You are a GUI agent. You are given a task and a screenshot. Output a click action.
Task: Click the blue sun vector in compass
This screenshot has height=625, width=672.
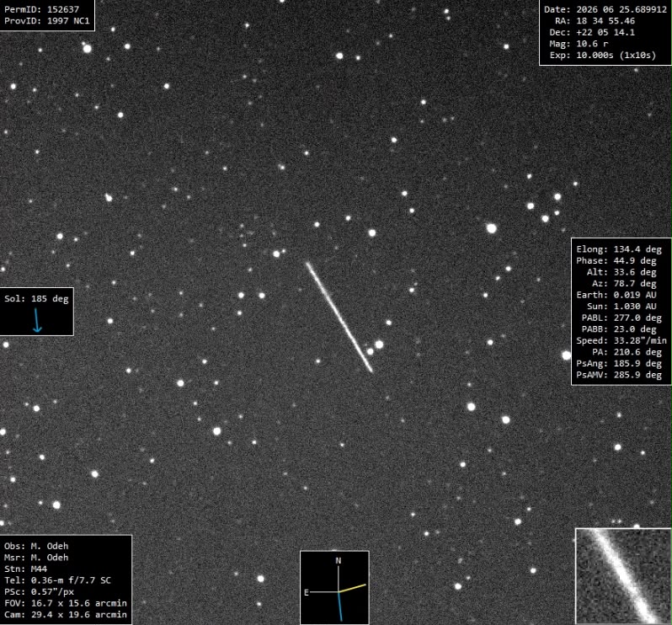(x=340, y=606)
